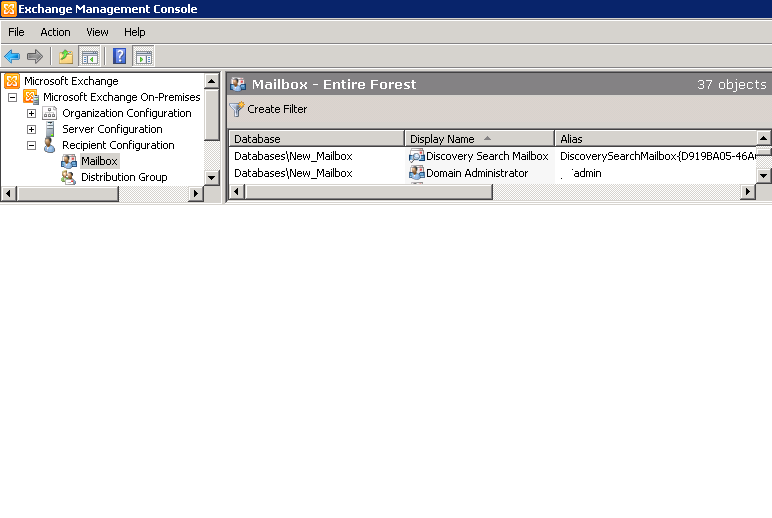The width and height of the screenshot is (772, 518).
Task: Click up arrow of results vertical scrollbar
Action: point(763,138)
